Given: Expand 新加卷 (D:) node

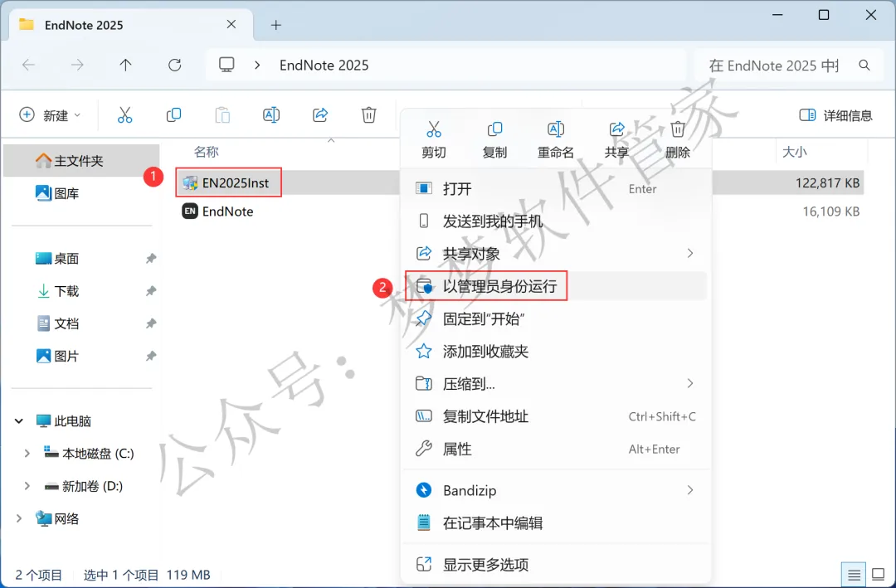Looking at the screenshot, I should tap(27, 486).
